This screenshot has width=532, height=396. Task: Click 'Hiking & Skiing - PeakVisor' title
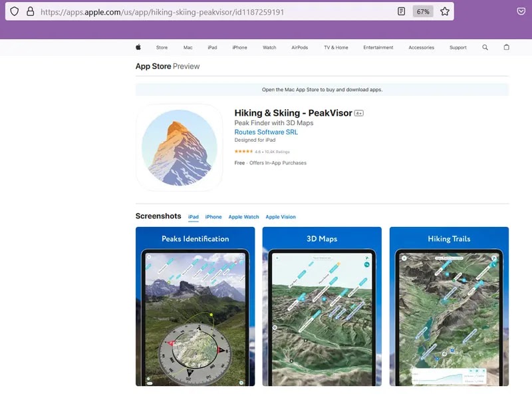(x=293, y=113)
